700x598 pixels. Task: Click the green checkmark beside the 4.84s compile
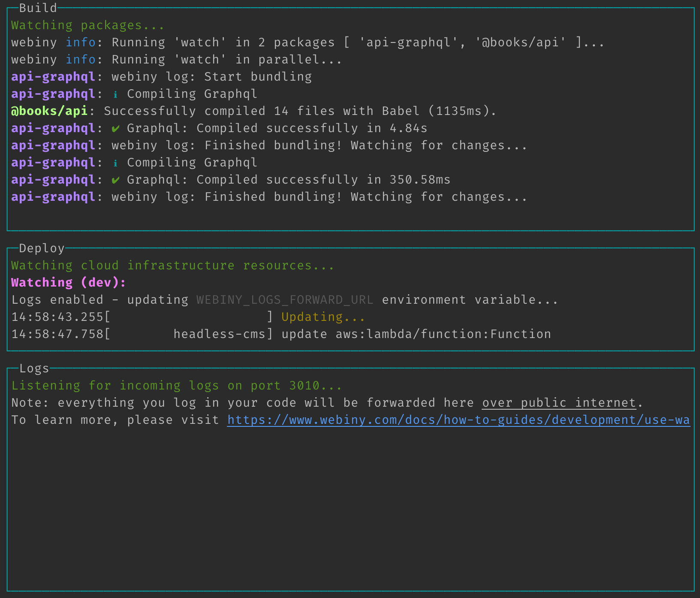click(x=115, y=129)
